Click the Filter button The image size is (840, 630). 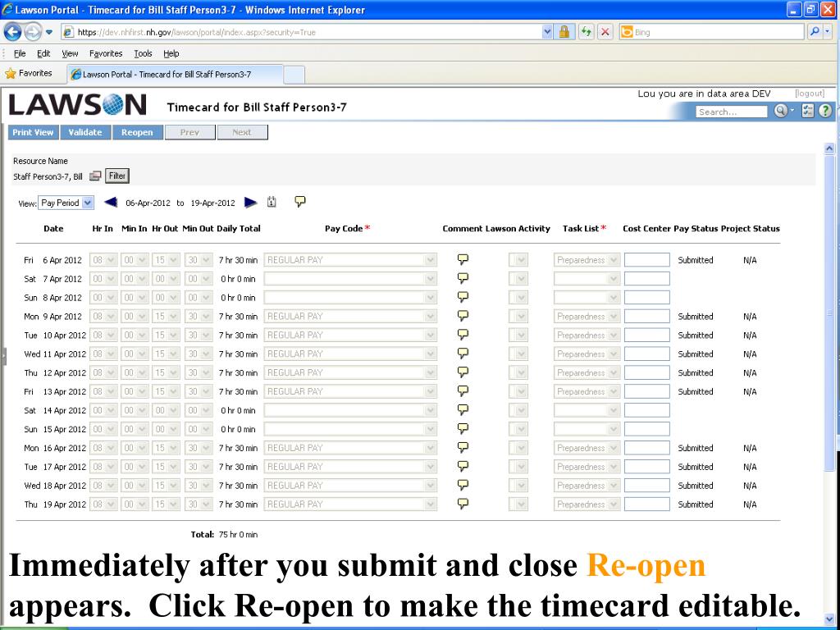pyautogui.click(x=116, y=176)
